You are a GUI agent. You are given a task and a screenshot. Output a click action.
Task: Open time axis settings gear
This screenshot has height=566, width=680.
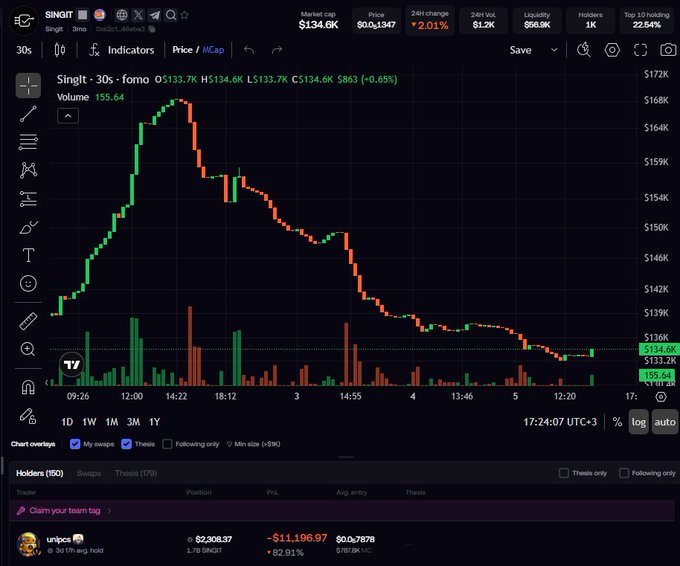pos(660,396)
